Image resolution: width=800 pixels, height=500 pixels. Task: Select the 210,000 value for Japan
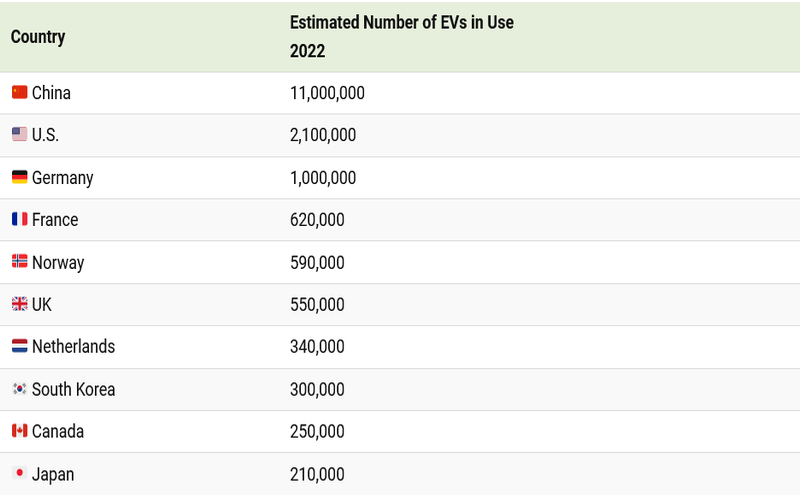point(317,474)
